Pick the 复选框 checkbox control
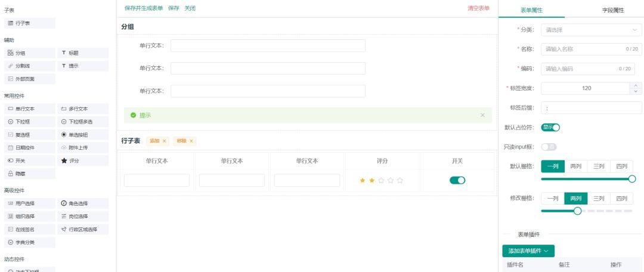The width and height of the screenshot is (644, 272). (x=30, y=135)
